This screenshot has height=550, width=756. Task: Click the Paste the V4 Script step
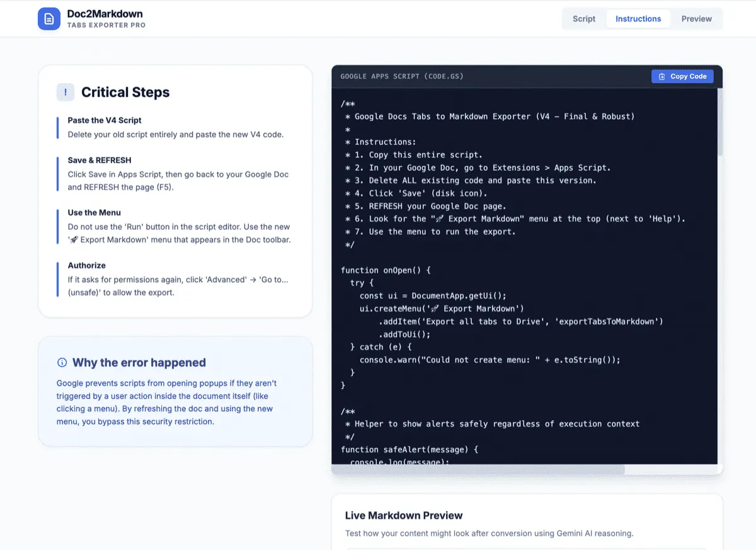click(105, 120)
